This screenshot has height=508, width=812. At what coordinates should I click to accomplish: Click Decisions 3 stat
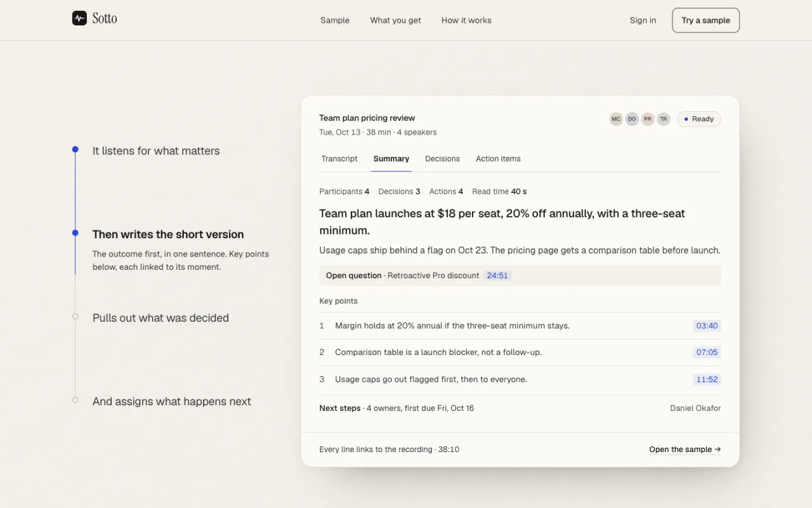pos(400,191)
